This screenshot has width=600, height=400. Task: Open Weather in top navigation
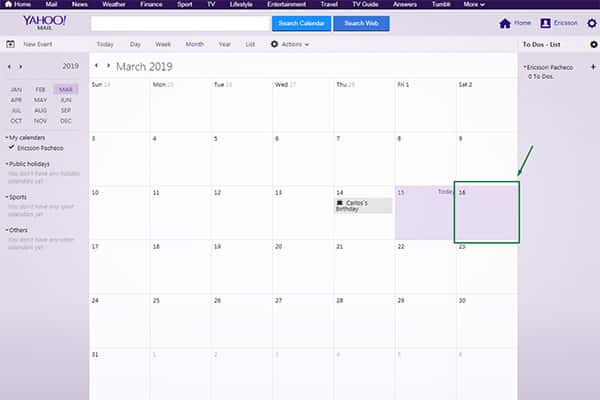114,4
